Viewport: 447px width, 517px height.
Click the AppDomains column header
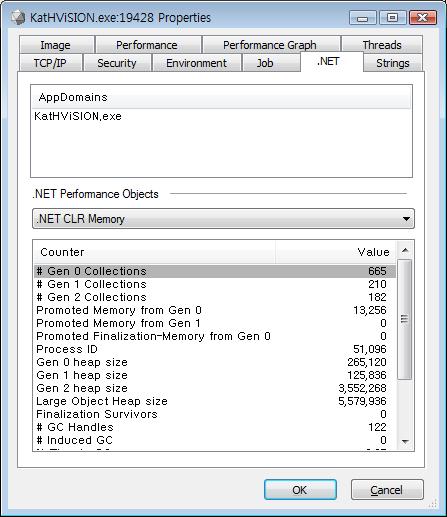tap(221, 97)
